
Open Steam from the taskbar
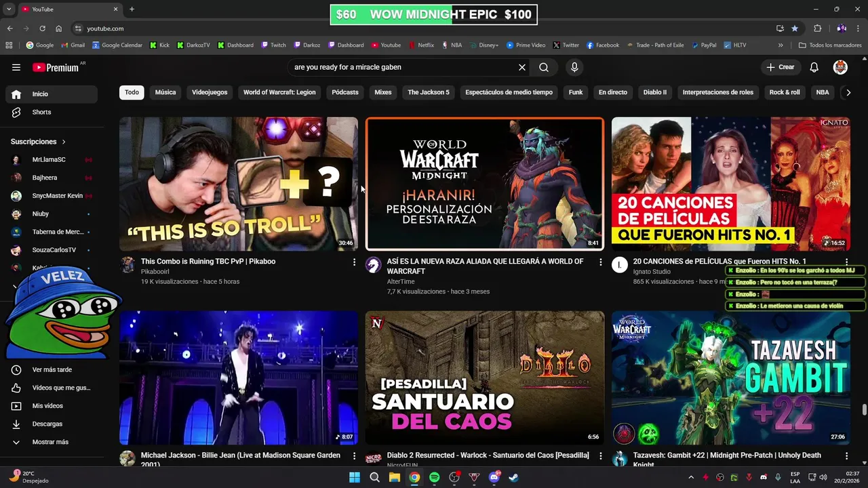click(514, 477)
